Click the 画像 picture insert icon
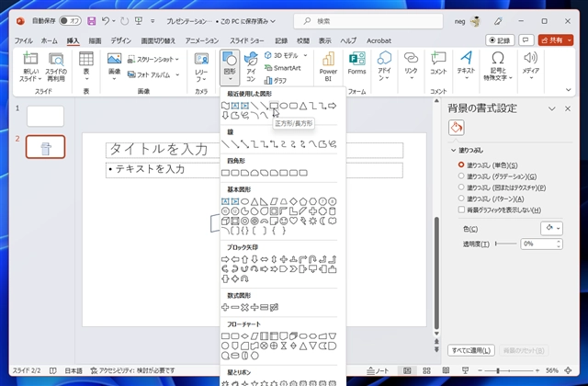The image size is (588, 386). [114, 66]
